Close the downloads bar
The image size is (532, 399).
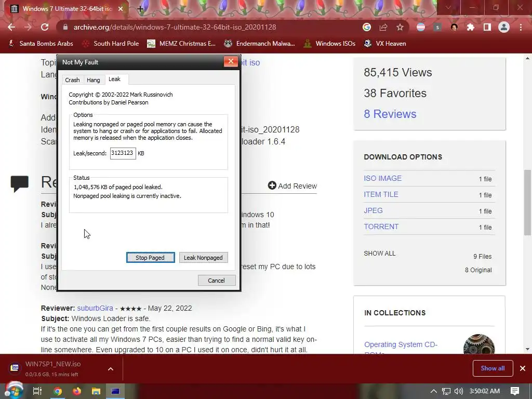[523, 368]
